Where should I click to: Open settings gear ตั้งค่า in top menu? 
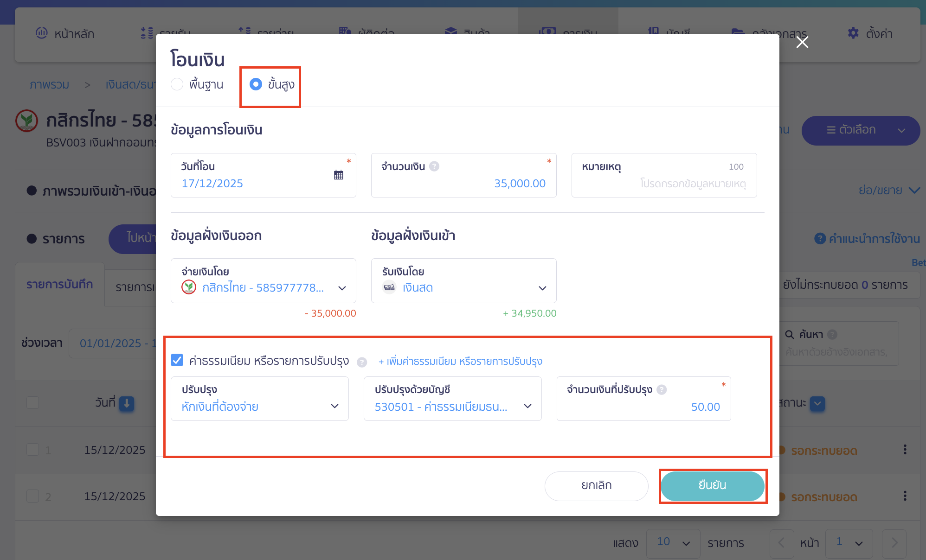[853, 33]
